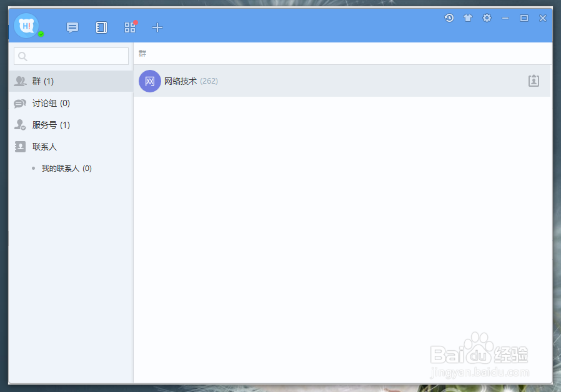Viewport: 561px width, 392px height.
Task: Close the Baidu Hi window
Action: (x=543, y=18)
